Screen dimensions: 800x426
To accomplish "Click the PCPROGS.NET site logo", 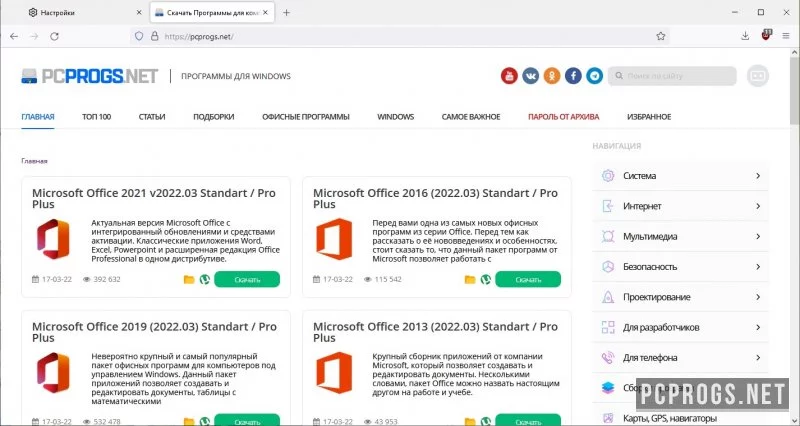I will click(x=90, y=76).
